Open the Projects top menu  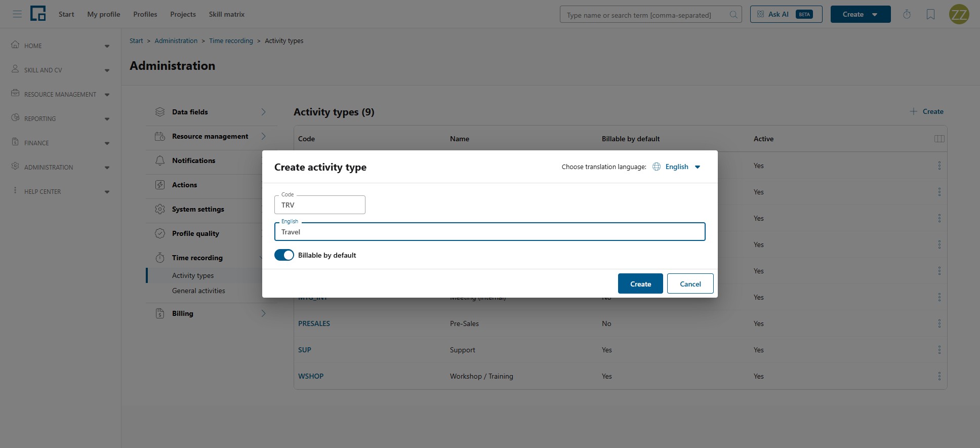[183, 14]
